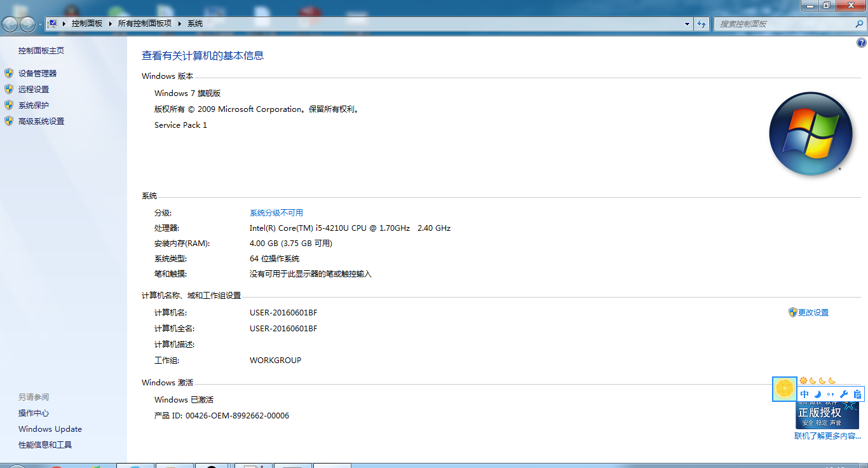Open 设备管理器 from the sidebar

(x=37, y=74)
